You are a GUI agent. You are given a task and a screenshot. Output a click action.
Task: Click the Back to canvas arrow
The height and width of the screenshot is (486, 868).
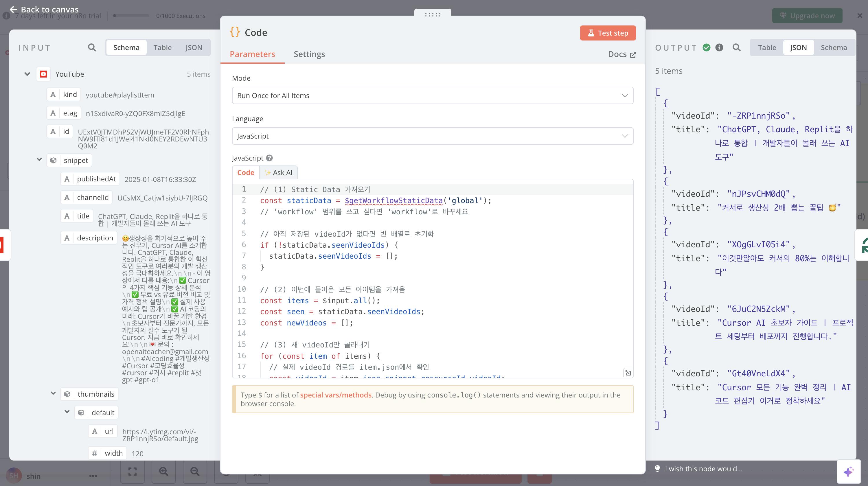click(13, 9)
